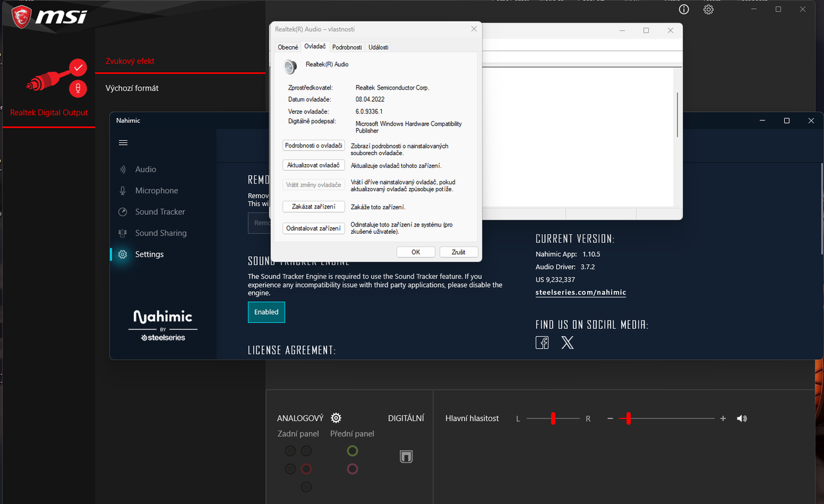The height and width of the screenshot is (504, 824).
Task: Click the Zadní panel label
Action: [298, 434]
